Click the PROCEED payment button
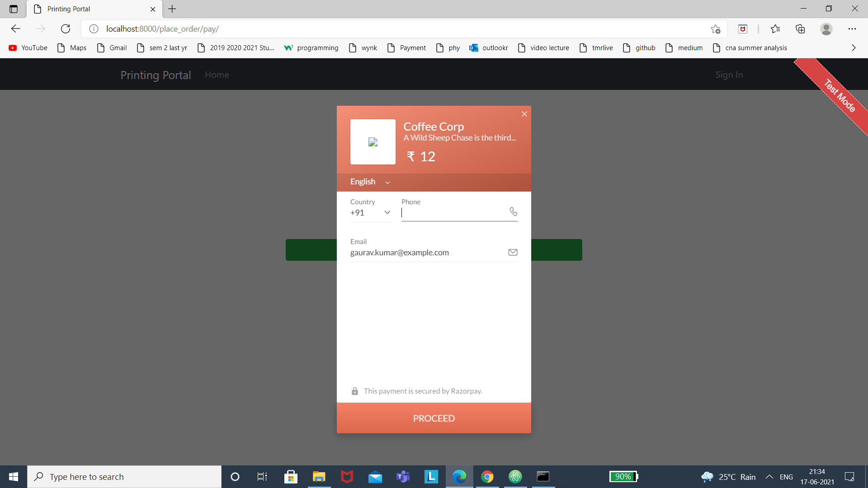Viewport: 868px width, 488px height. 434,418
